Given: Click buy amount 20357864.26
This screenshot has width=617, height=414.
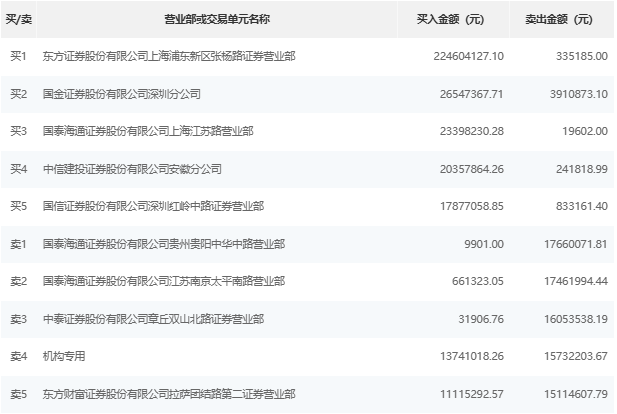Looking at the screenshot, I should (x=471, y=169).
